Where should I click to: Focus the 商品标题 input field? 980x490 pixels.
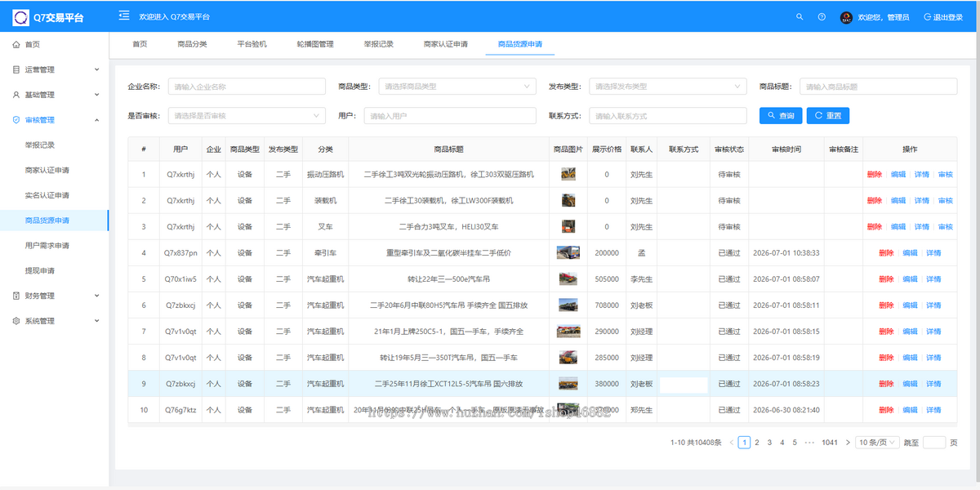click(879, 87)
